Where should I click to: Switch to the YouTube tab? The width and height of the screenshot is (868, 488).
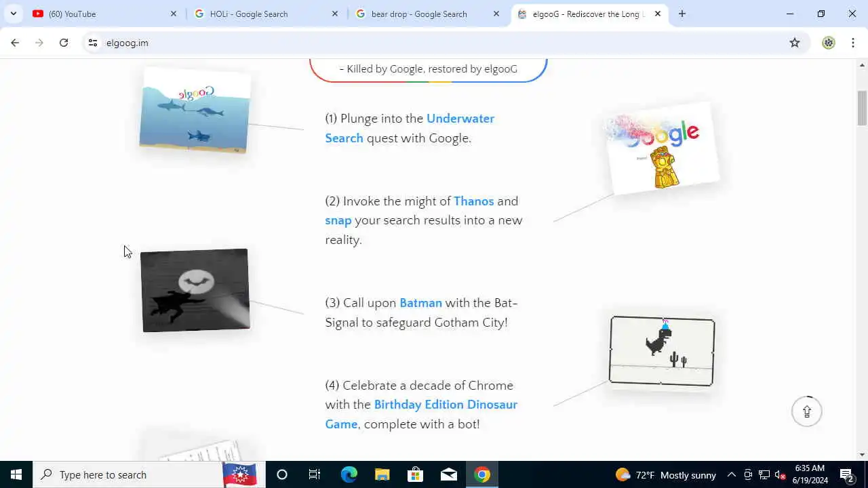coord(105,14)
